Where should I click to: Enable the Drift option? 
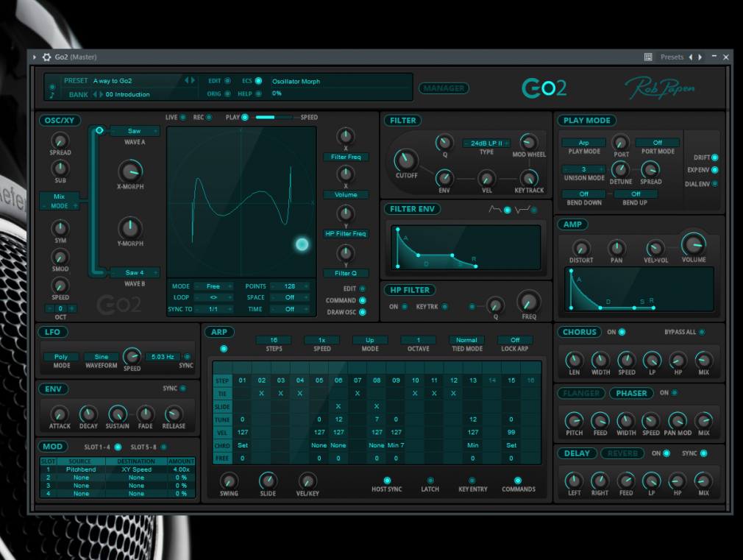pyautogui.click(x=715, y=157)
